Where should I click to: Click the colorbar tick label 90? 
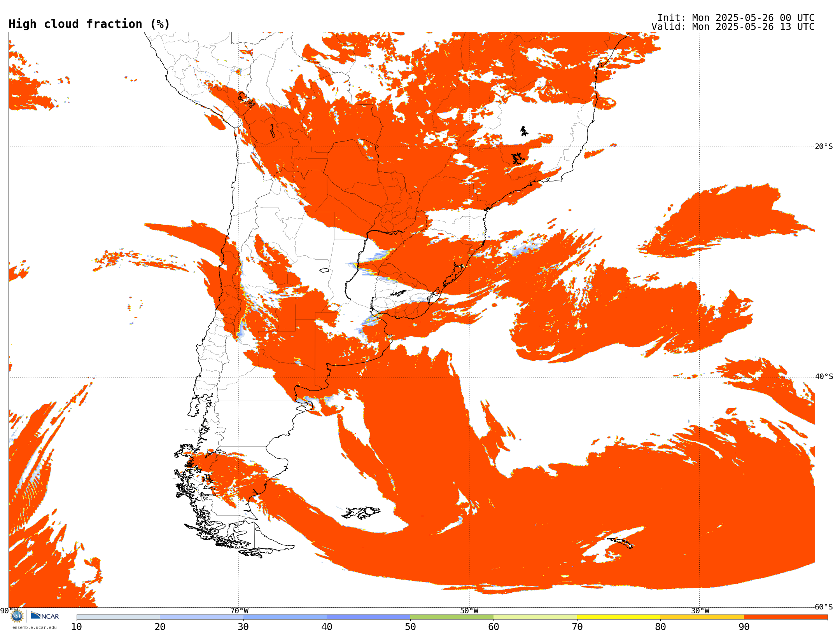(x=744, y=627)
